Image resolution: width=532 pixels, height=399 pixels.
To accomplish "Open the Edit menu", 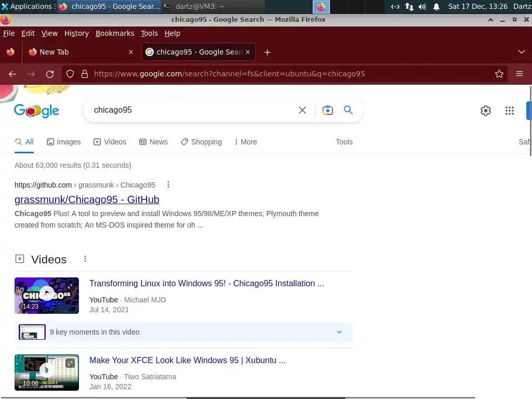I will pos(28,33).
